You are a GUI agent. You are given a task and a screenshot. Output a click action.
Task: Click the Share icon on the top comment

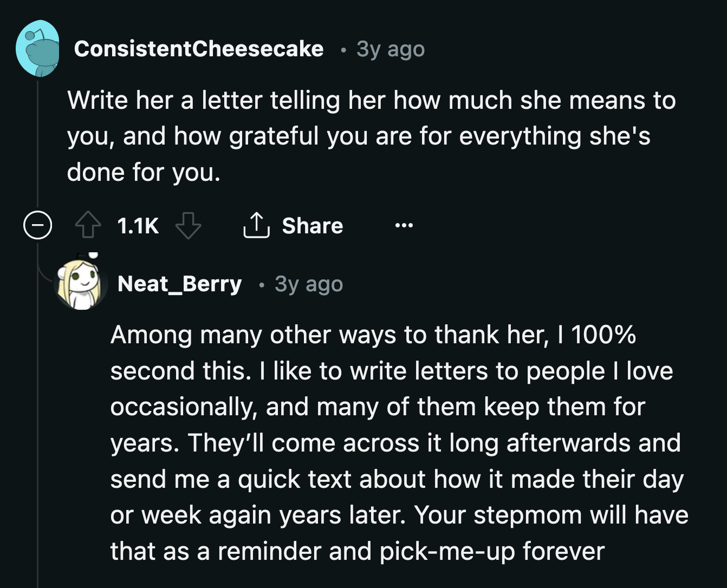point(256,225)
